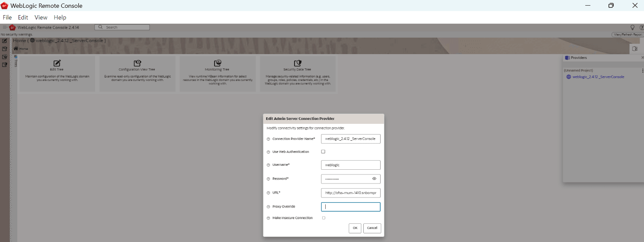Open the Security Data Tree card

coord(298,74)
